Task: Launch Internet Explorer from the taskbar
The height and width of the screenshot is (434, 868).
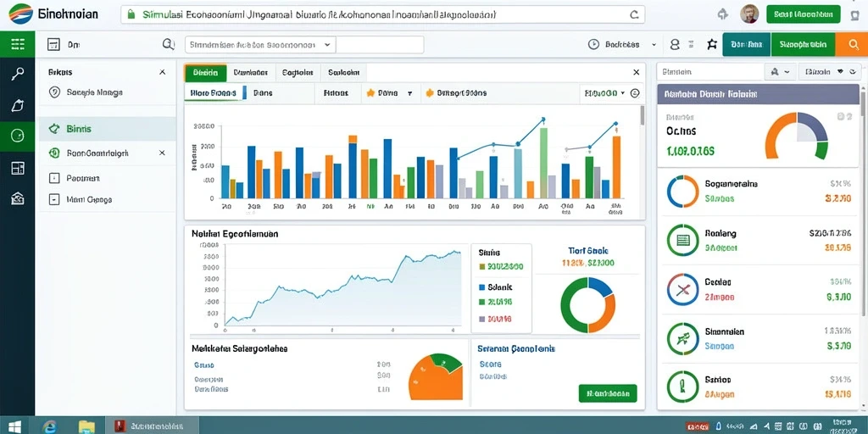Action: pos(50,426)
